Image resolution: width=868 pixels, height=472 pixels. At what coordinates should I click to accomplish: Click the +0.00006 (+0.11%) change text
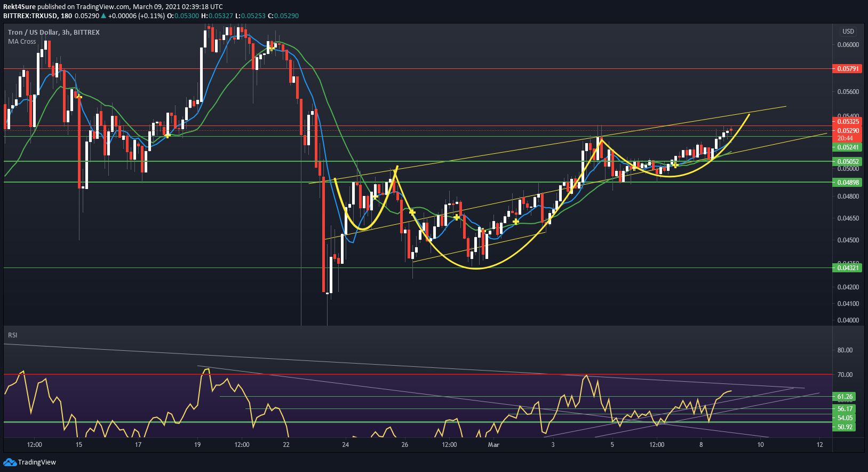pyautogui.click(x=137, y=15)
